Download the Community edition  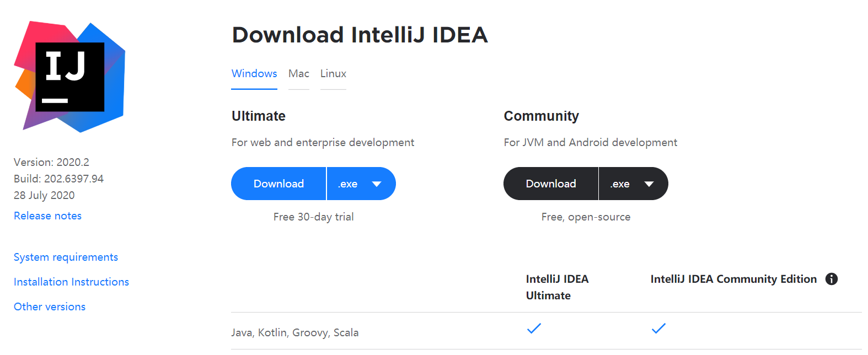tap(551, 184)
